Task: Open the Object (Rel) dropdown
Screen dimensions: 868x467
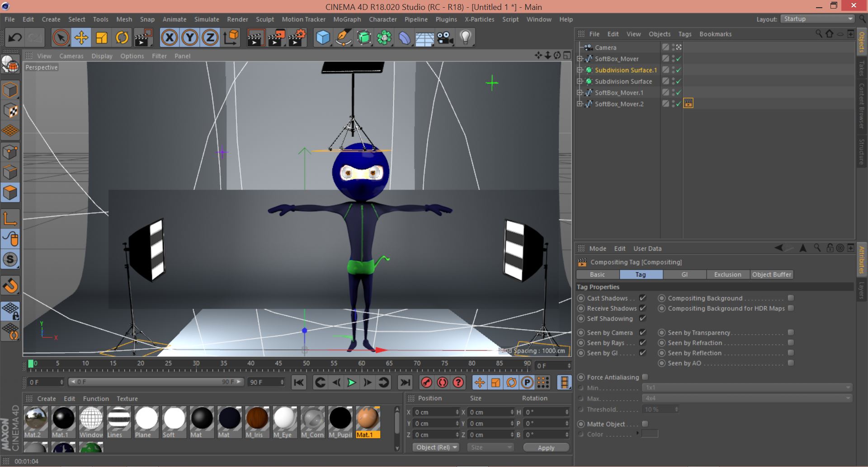Action: (x=436, y=447)
